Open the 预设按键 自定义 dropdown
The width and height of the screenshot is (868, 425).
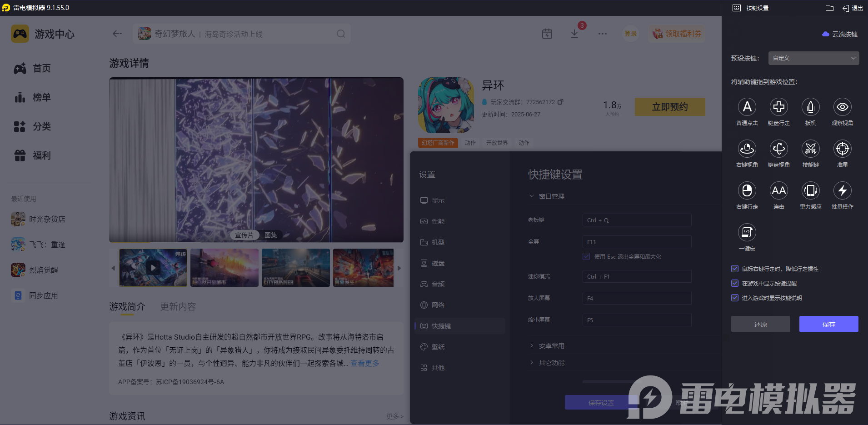tap(813, 58)
